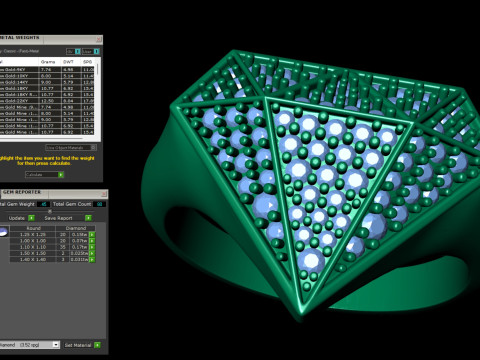Click the diamond ring model in viewport
The image size is (480, 360).
[x=310, y=187]
